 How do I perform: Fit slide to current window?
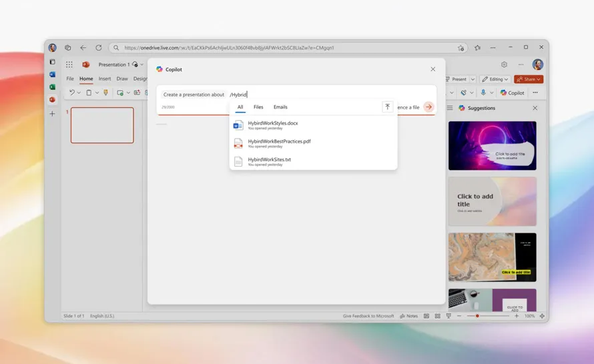point(542,316)
